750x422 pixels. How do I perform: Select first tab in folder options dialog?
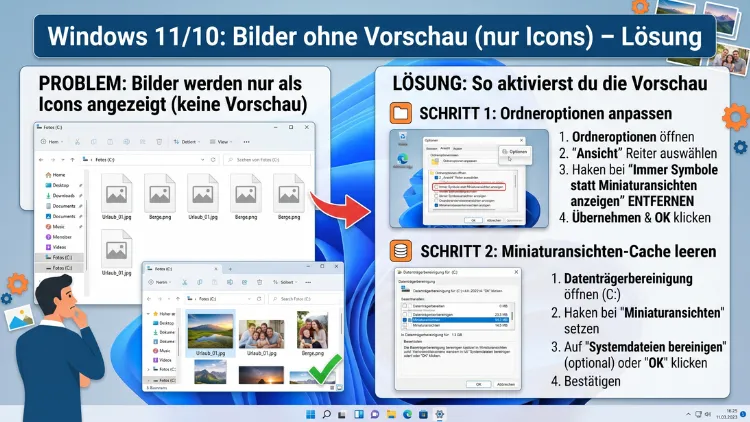coord(431,149)
